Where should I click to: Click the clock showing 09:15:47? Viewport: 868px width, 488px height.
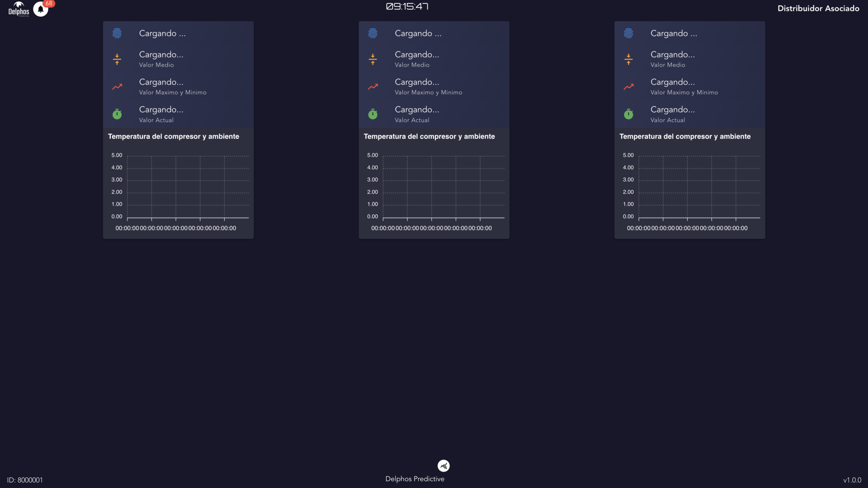tap(406, 6)
